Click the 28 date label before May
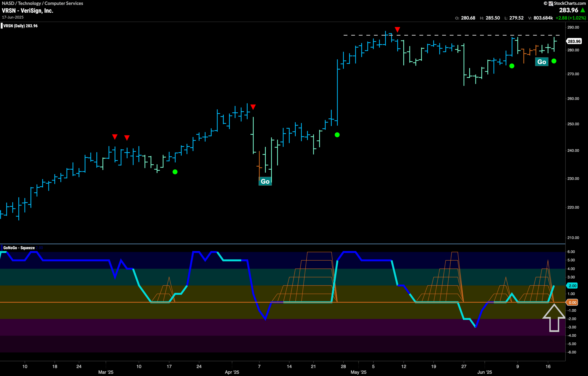The image size is (588, 376). click(x=343, y=367)
